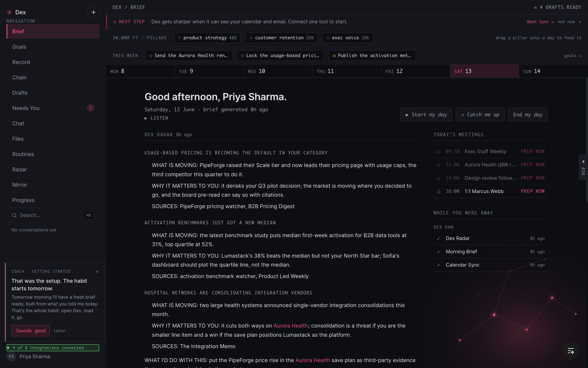588x368 pixels.
Task: Open the Record navigation item
Action: (53, 62)
